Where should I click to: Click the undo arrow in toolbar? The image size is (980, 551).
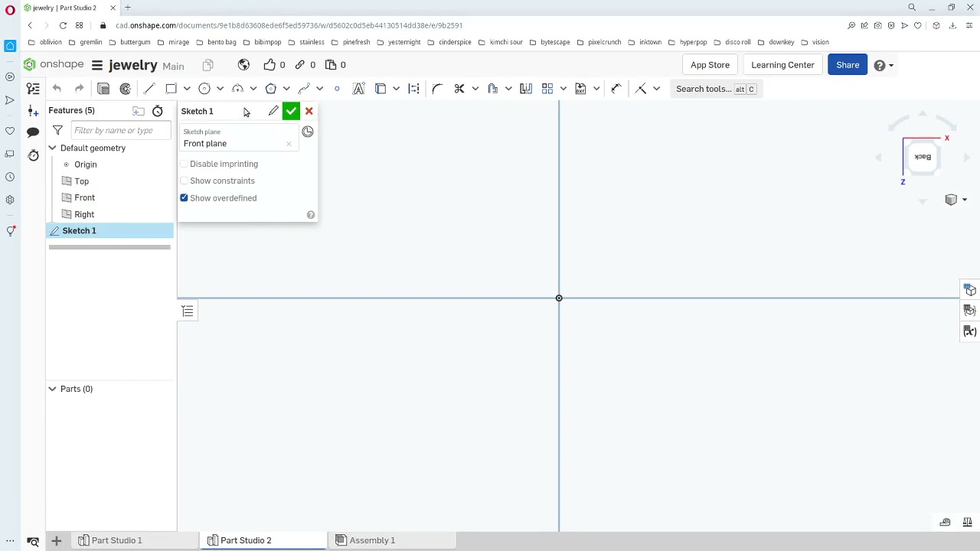57,89
